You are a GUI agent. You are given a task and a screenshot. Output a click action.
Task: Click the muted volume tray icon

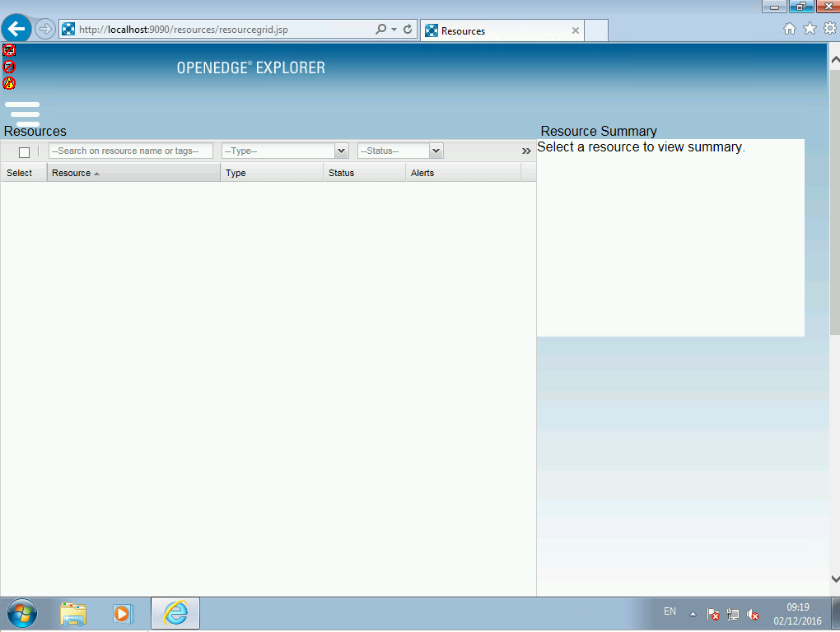[x=753, y=615]
